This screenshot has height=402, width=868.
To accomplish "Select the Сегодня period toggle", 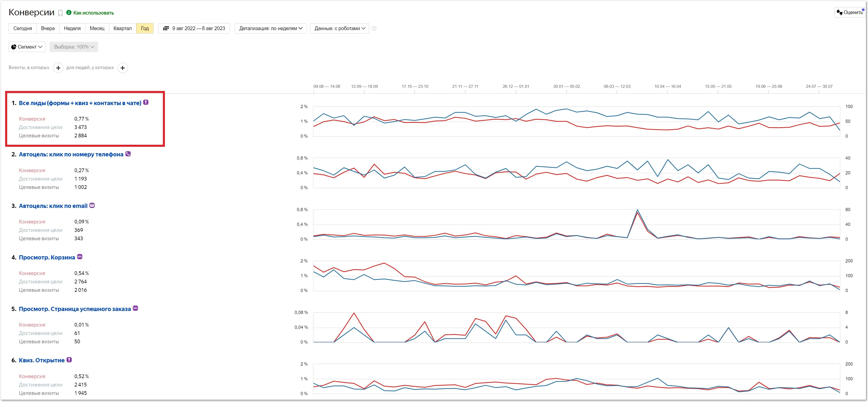I will 23,28.
